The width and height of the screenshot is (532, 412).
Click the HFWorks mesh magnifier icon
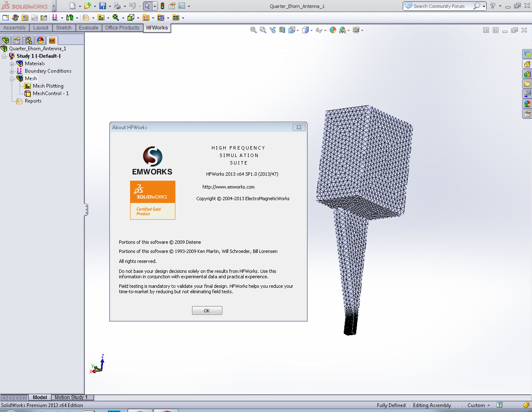[116, 17]
